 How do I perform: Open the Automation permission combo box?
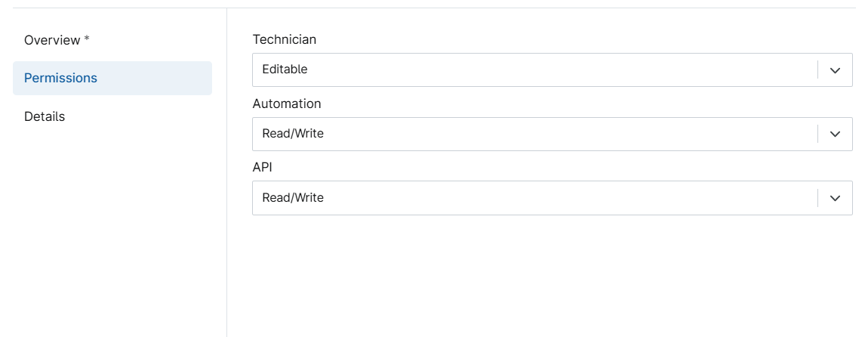552,134
